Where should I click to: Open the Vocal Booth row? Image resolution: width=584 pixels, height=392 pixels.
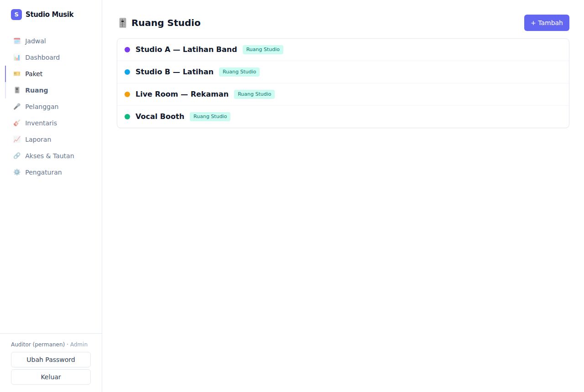(343, 117)
